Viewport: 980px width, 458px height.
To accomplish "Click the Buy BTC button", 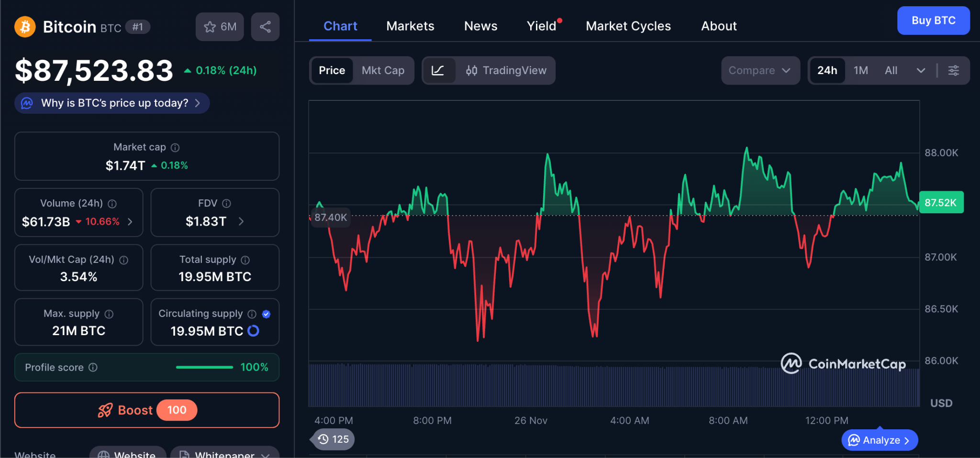I will [x=933, y=21].
